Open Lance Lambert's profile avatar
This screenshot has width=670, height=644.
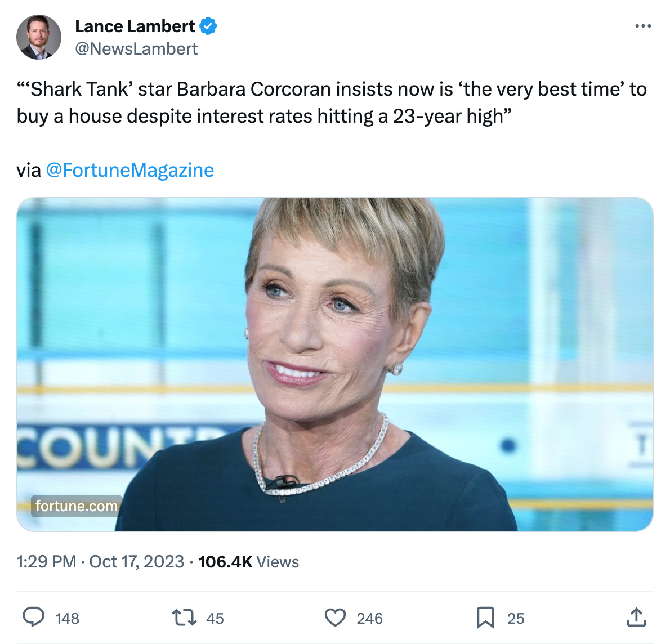[x=39, y=37]
